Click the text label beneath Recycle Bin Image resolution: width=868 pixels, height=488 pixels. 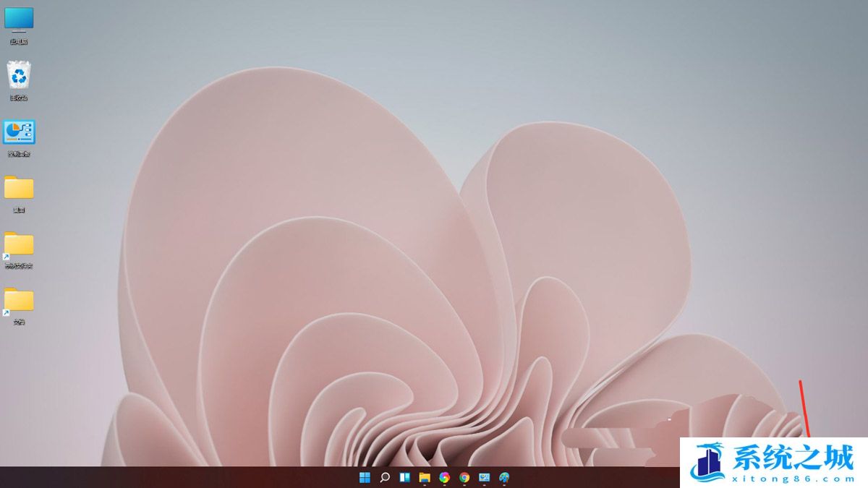tap(19, 98)
